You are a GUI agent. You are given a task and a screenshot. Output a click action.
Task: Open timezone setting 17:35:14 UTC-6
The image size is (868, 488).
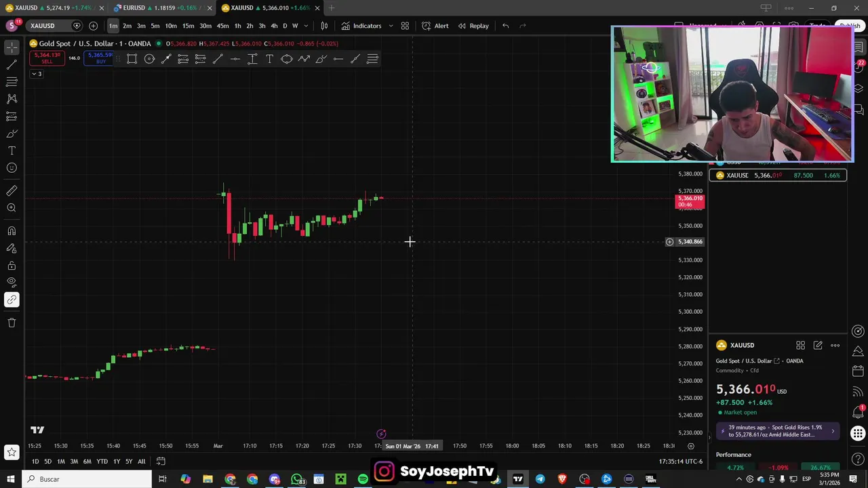[680, 462]
